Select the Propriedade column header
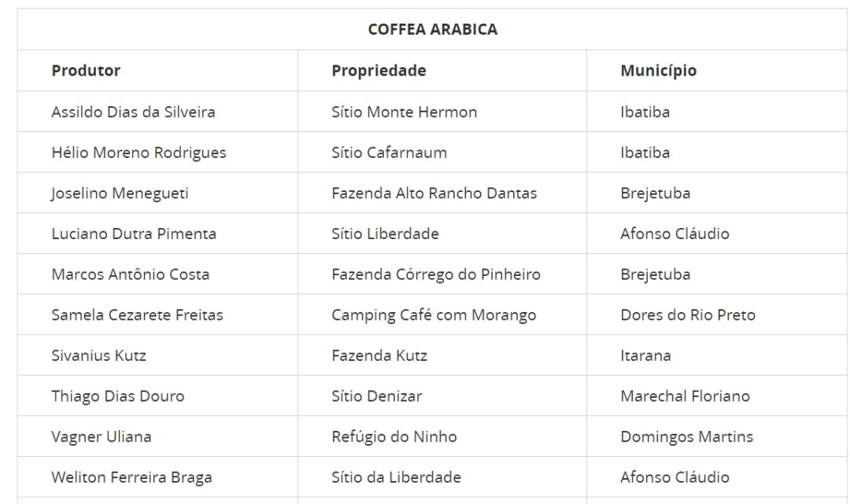 click(x=379, y=71)
